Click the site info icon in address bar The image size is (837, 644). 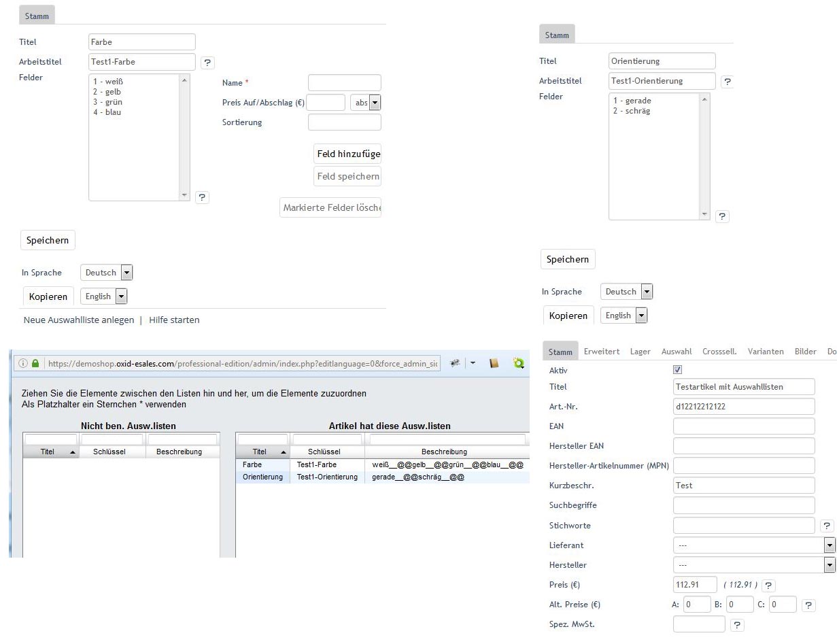(x=24, y=364)
